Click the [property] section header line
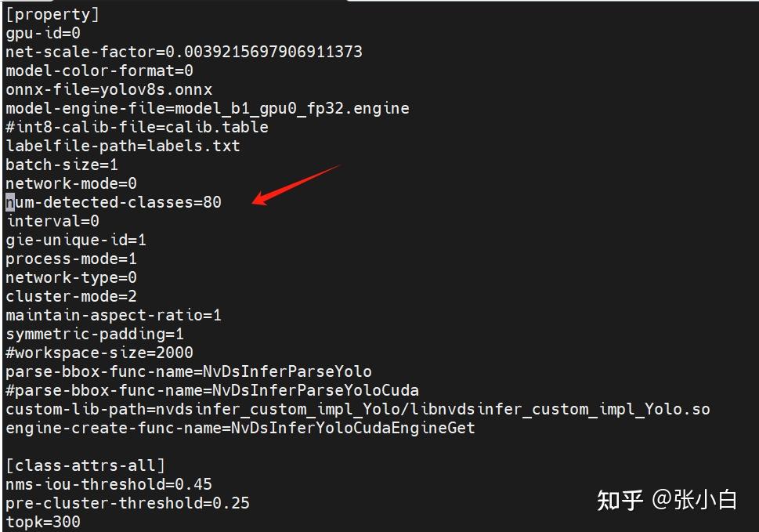This screenshot has width=759, height=532. (x=52, y=14)
